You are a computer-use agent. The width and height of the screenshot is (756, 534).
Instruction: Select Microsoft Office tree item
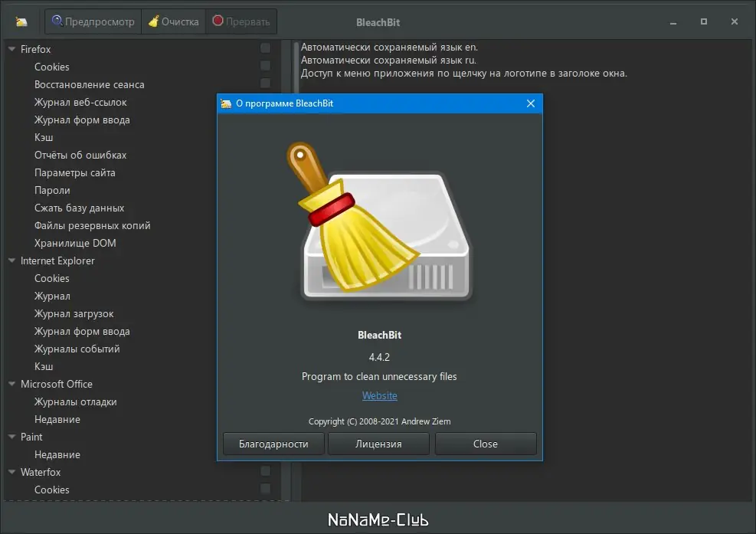pos(57,384)
